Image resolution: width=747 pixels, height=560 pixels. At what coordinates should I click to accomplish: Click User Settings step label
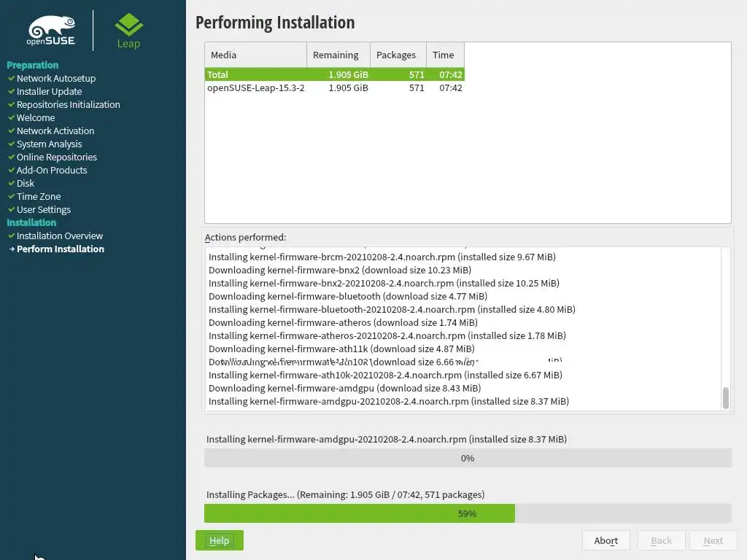tap(43, 209)
